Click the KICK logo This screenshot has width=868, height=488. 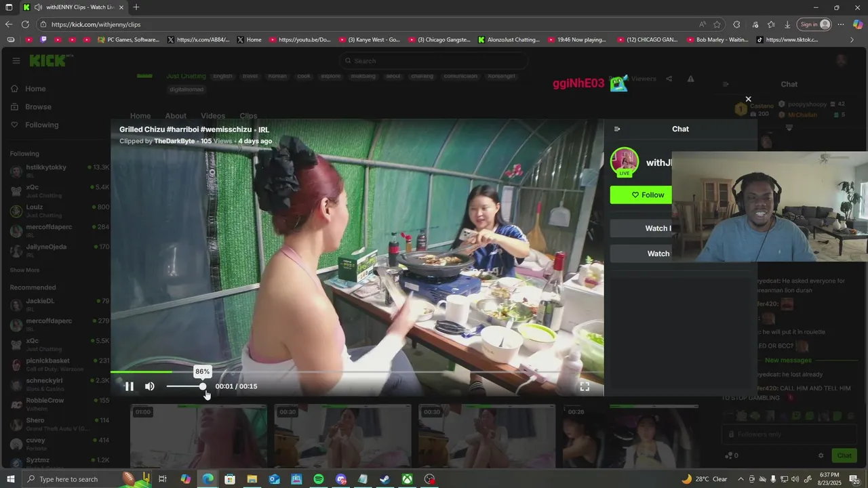(x=49, y=60)
